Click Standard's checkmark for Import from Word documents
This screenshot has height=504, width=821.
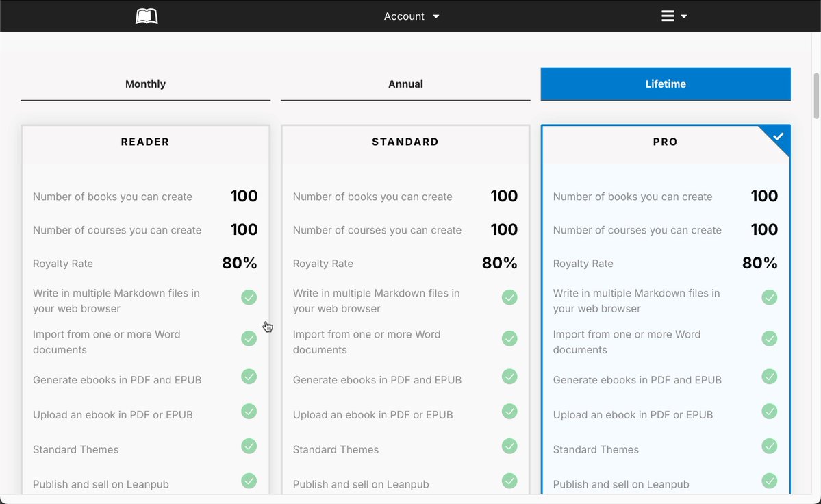509,338
